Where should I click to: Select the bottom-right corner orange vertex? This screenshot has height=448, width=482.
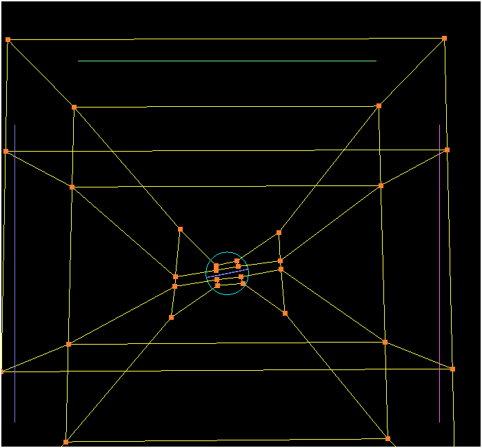388,438
